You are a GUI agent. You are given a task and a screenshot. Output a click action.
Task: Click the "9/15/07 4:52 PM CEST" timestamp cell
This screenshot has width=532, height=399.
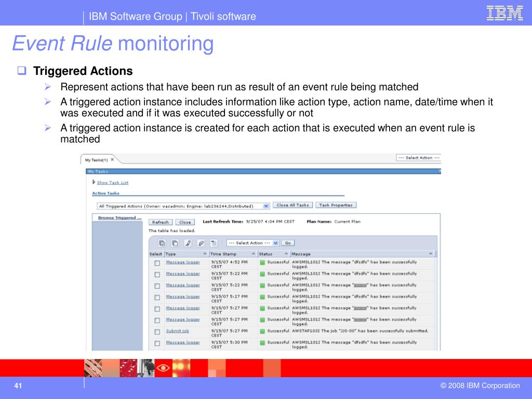(x=229, y=264)
